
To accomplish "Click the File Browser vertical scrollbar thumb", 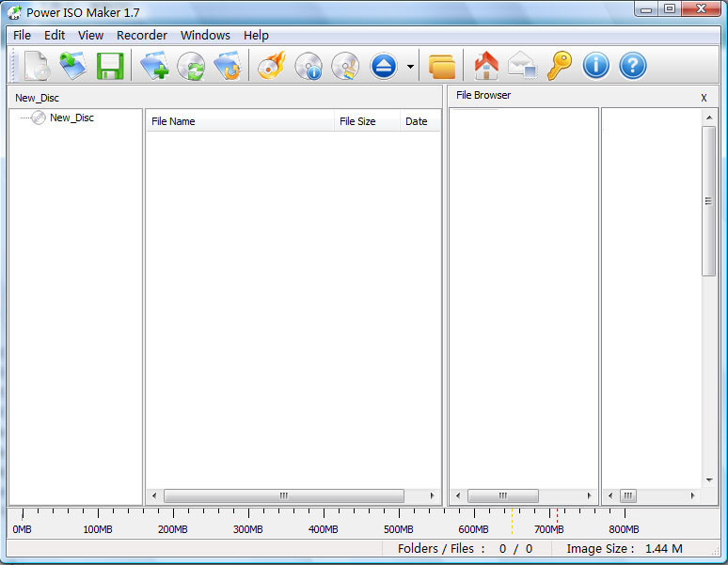I will coord(708,201).
